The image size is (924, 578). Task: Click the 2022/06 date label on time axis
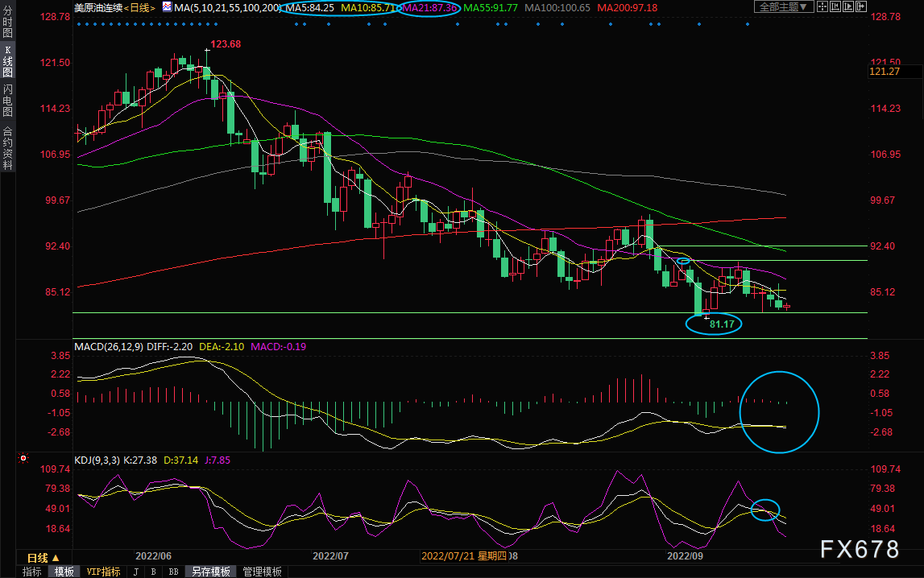tap(153, 555)
